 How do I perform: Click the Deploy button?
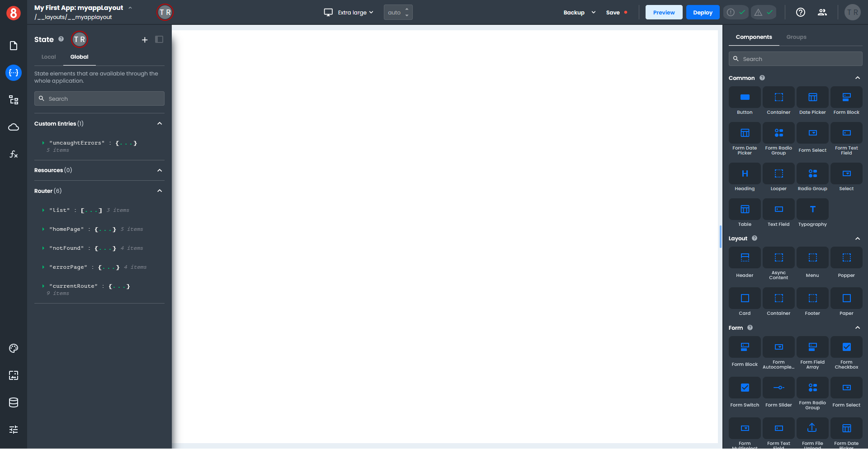pos(703,12)
